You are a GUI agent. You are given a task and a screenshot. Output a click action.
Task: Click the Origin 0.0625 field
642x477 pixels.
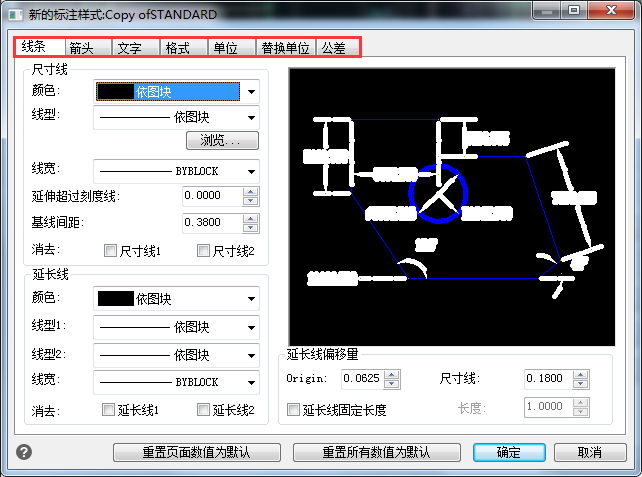(363, 379)
